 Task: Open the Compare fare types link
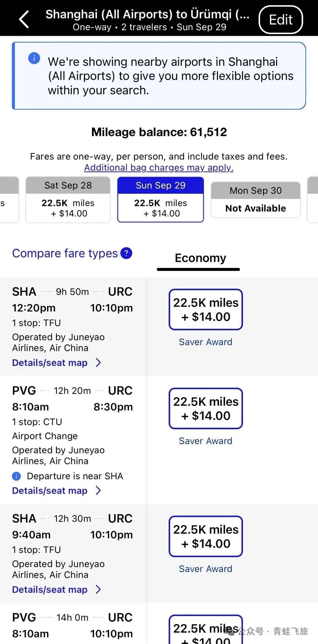[x=65, y=253]
